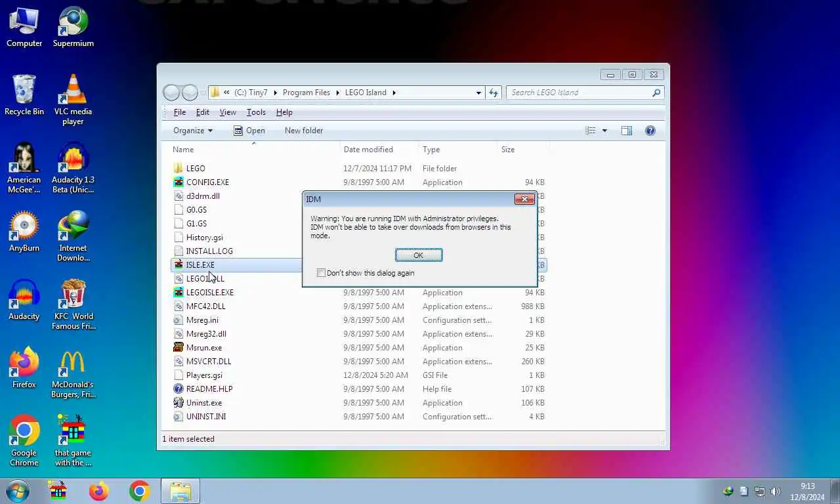
Task: Click the Windows Start button
Action: tap(18, 491)
